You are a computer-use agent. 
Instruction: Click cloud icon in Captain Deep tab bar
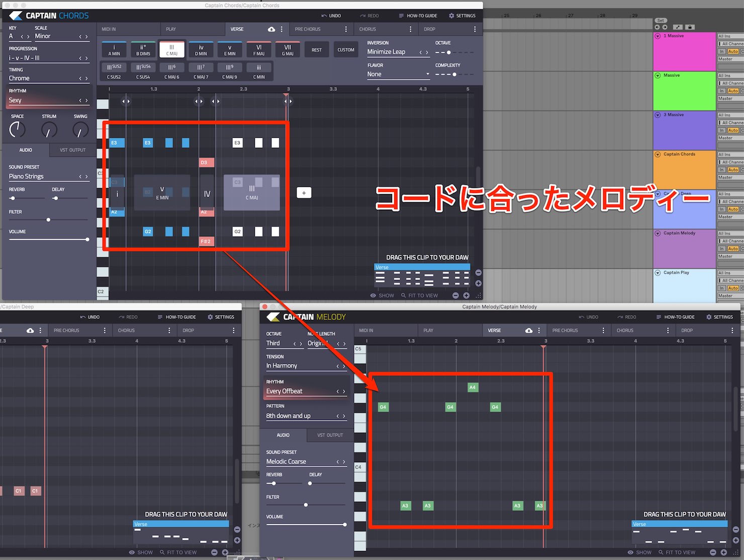pos(30,330)
